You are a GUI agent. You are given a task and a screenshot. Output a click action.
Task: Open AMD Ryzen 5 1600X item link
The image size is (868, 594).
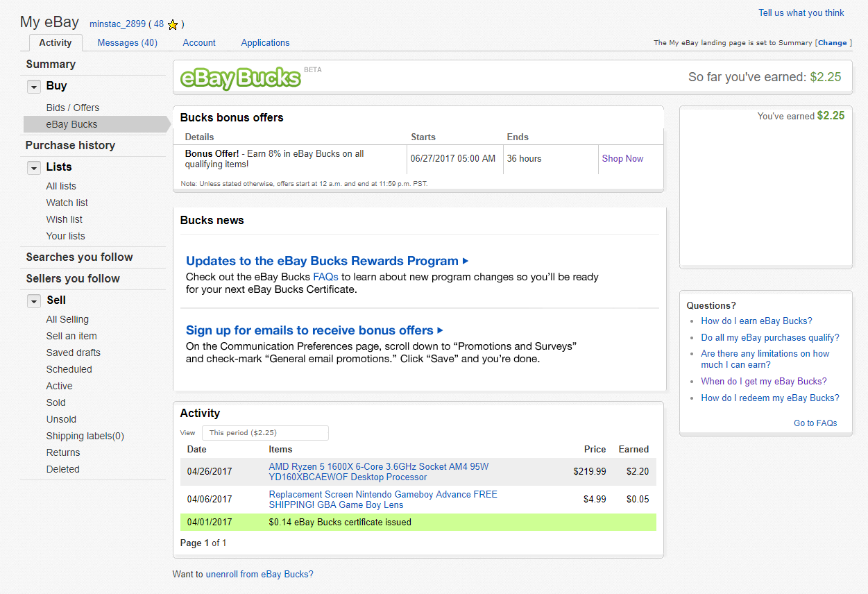pyautogui.click(x=379, y=472)
